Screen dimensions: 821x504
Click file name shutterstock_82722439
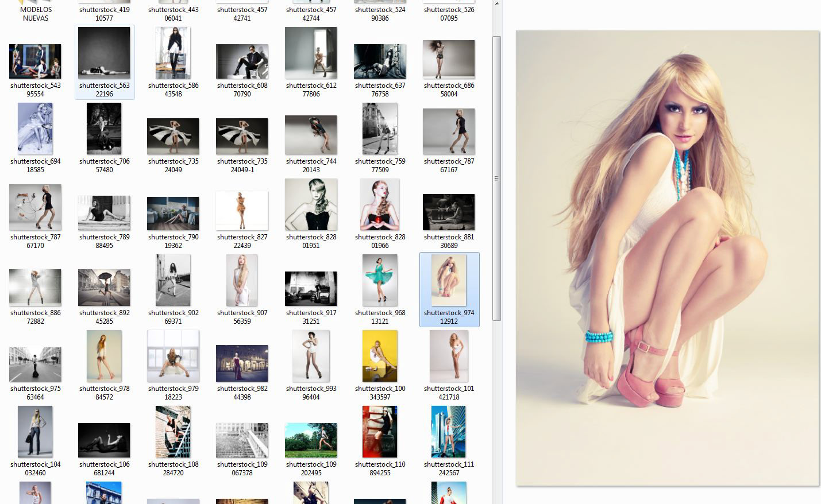coord(242,241)
